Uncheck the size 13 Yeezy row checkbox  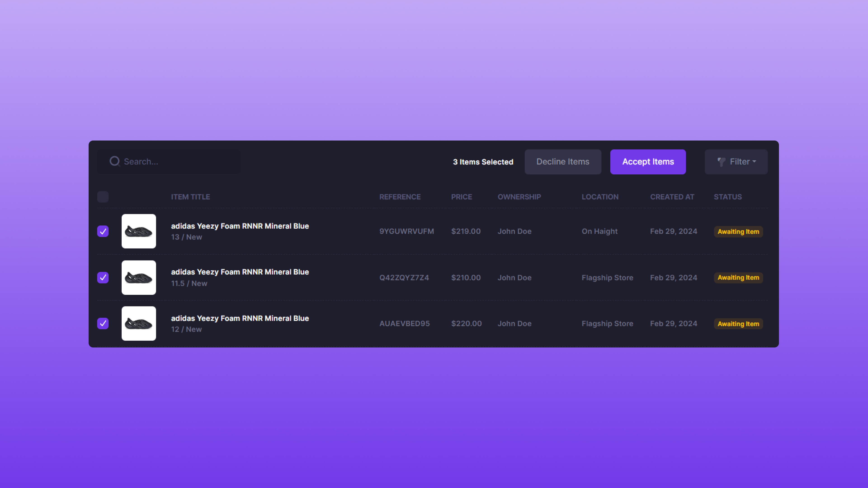click(103, 231)
